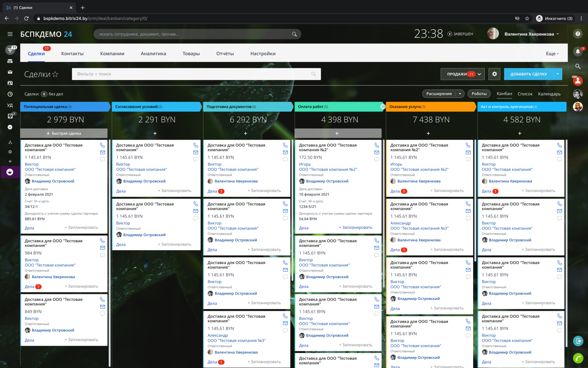The width and height of the screenshot is (588, 368).
Task: Open the ООО "Тестовая компания №3" link under Александр in Оказание услуги
Action: (419, 228)
